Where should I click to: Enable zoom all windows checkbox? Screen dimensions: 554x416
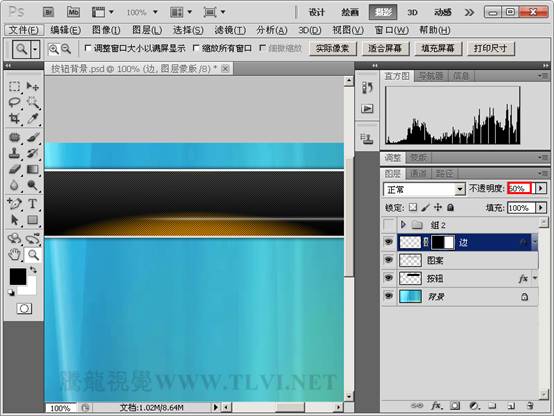(x=196, y=48)
